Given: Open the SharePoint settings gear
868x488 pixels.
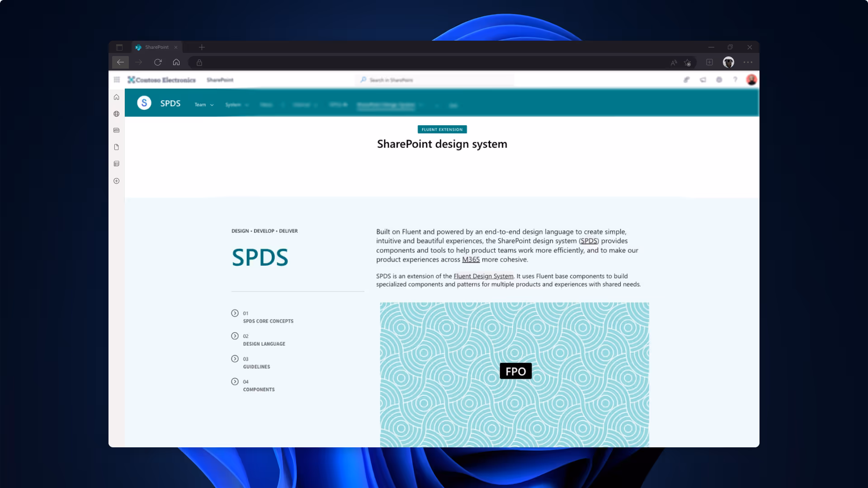Looking at the screenshot, I should 719,80.
